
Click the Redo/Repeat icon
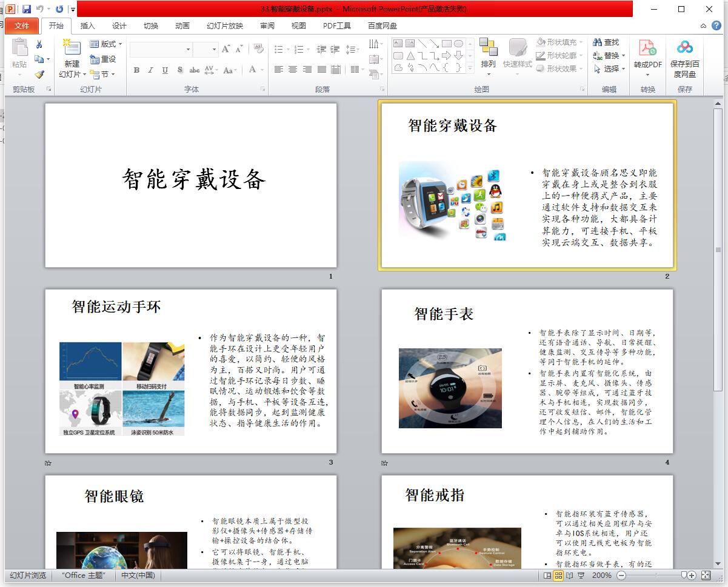(59, 9)
